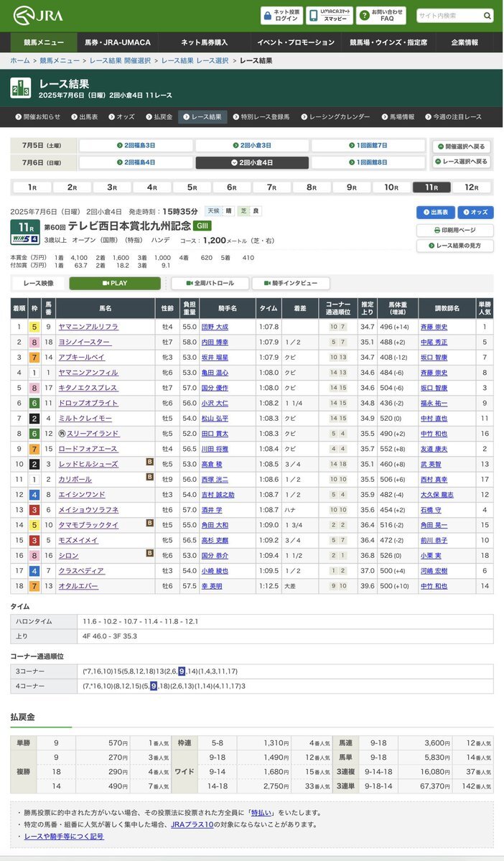Viewport: 504px width, 861px height.
Task: Open ネット馬券購入 menu
Action: click(x=204, y=42)
